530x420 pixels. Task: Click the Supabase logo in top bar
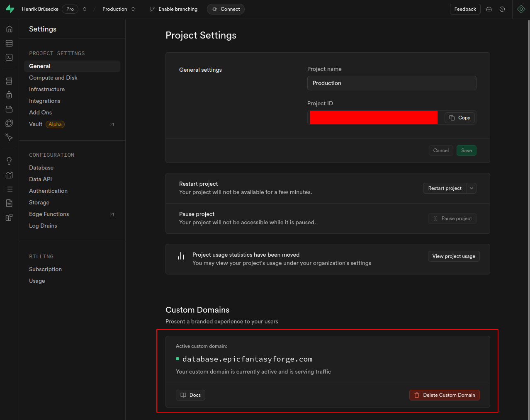tap(10, 9)
